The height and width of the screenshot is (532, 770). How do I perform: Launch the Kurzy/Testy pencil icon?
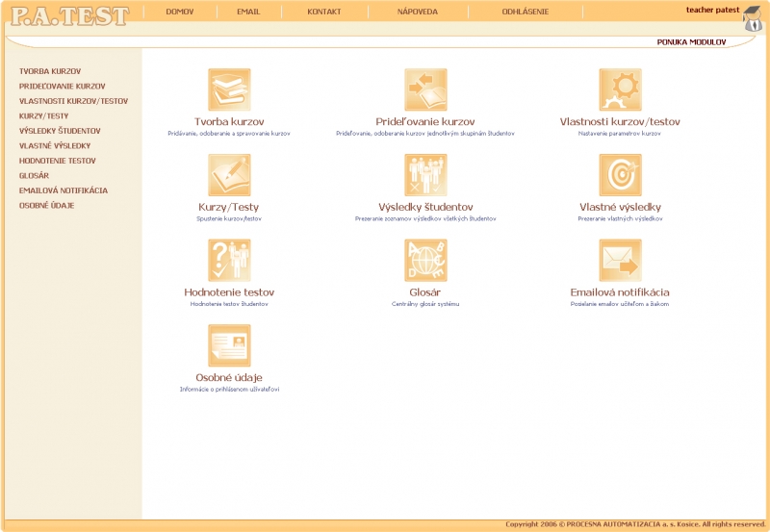click(229, 175)
